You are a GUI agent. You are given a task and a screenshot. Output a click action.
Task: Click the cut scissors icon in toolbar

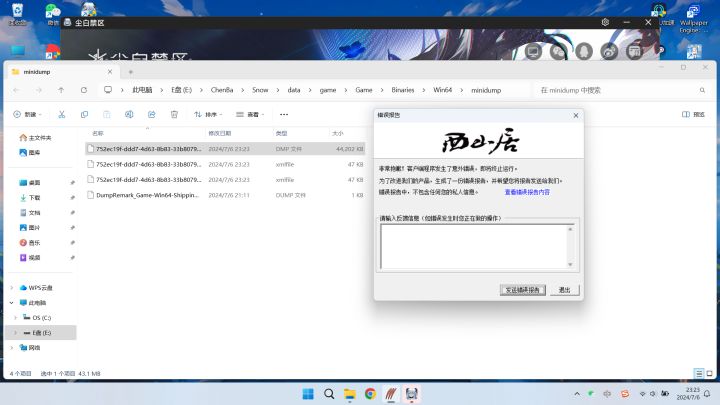click(62, 114)
